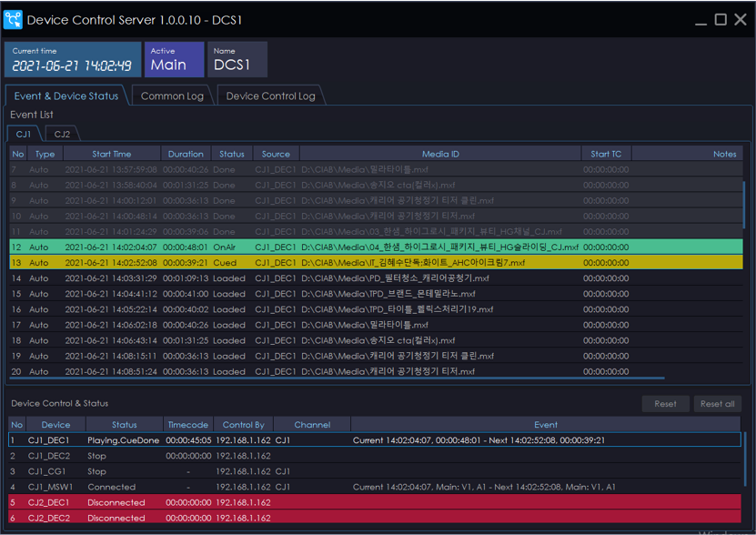Select the CJ2 event list tab
This screenshot has width=756, height=535.
(x=62, y=134)
